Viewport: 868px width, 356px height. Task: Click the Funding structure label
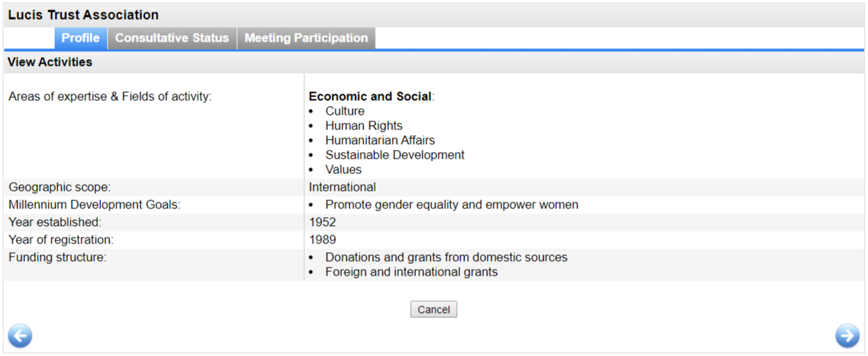coord(57,257)
